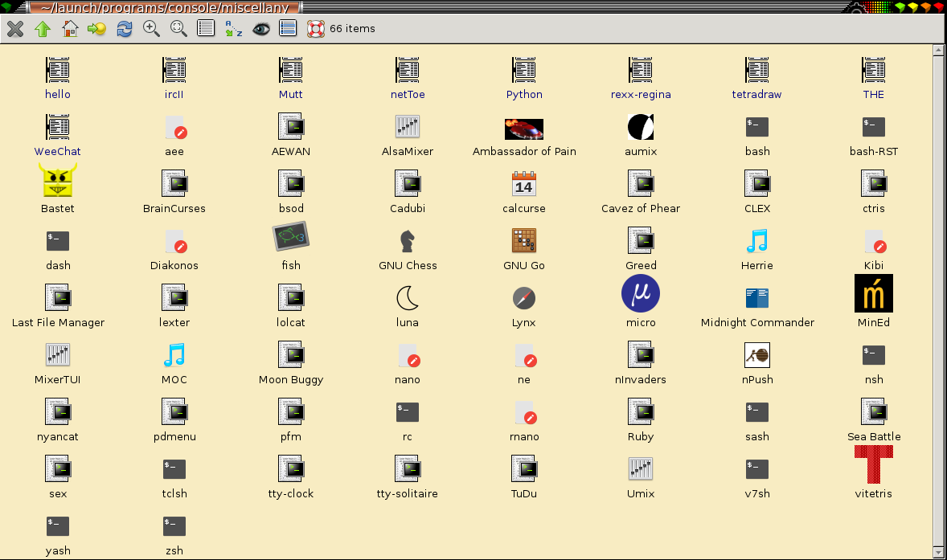Select the calcurse calendar icon
The height and width of the screenshot is (560, 947).
click(x=523, y=183)
